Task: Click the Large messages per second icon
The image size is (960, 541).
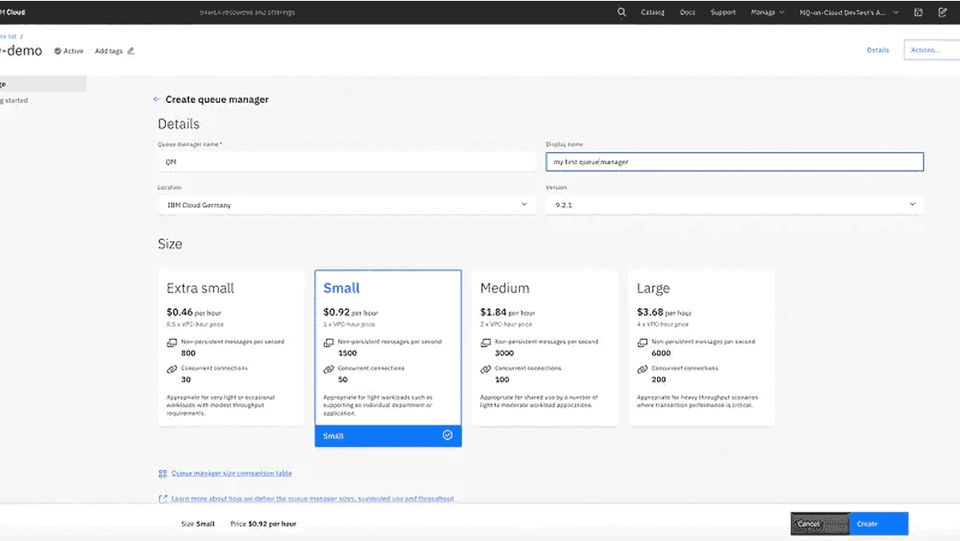Action: [642, 343]
